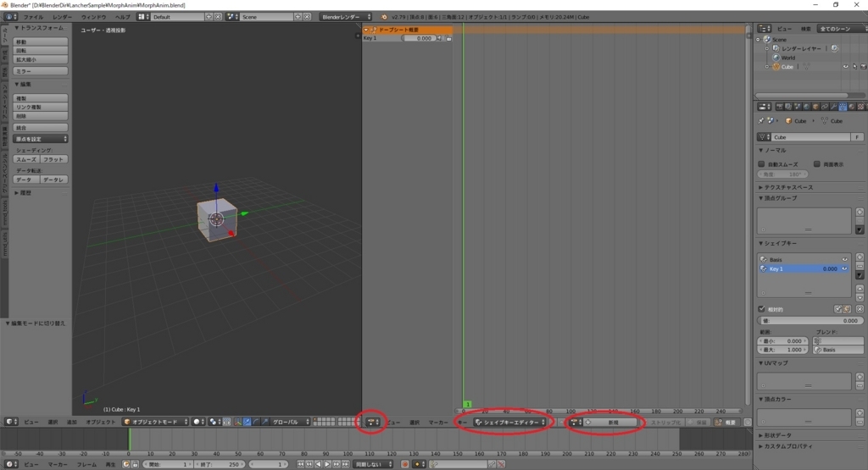Toggle visibility eye of Cube in outliner
The height and width of the screenshot is (470, 868).
coord(845,66)
